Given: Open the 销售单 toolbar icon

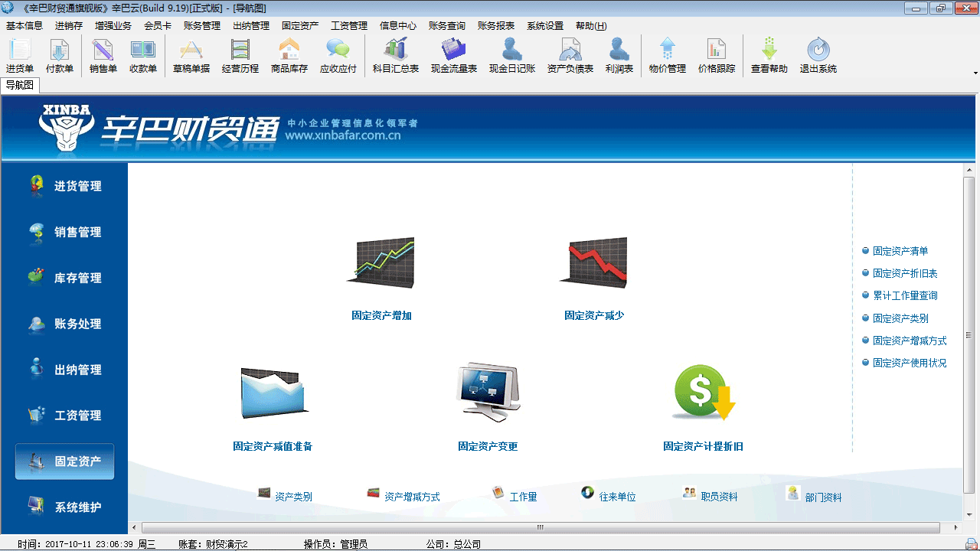Looking at the screenshot, I should [103, 56].
